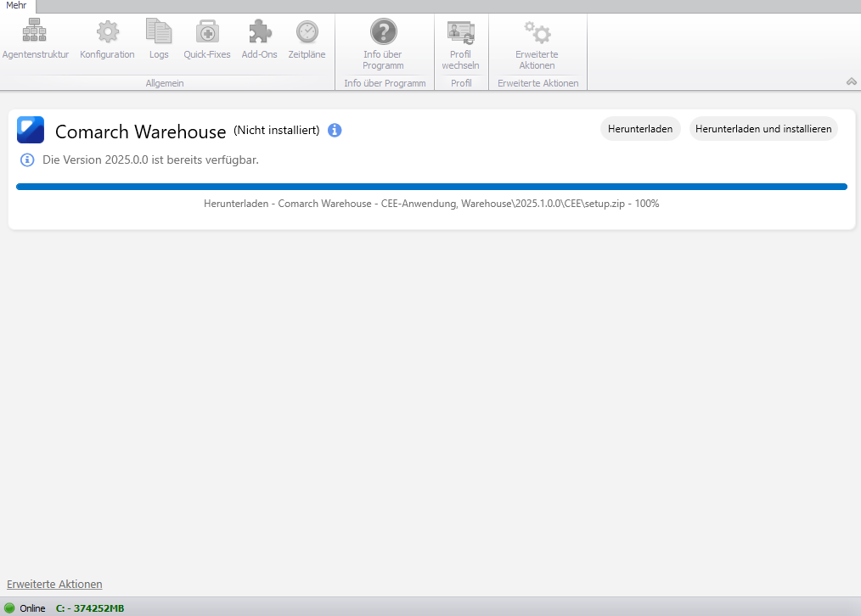The height and width of the screenshot is (616, 861).
Task: Click the Herunterladen button
Action: tap(639, 129)
